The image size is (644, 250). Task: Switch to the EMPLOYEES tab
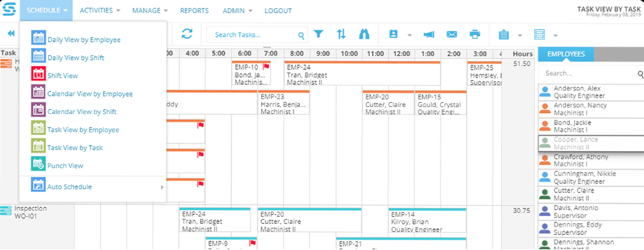pos(565,54)
